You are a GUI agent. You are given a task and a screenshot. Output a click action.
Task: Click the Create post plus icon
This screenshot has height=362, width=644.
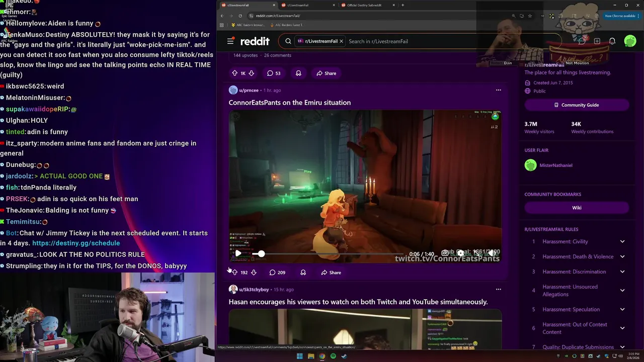click(x=597, y=41)
